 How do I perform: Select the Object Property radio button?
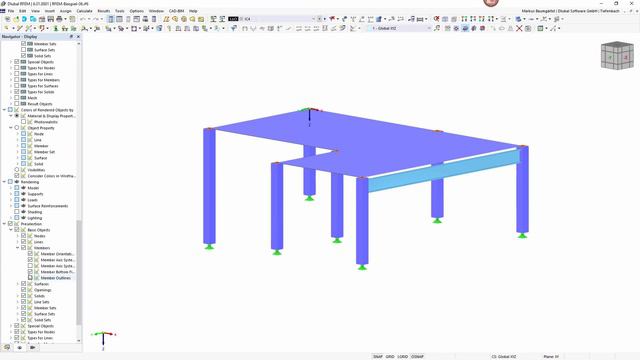tap(17, 128)
